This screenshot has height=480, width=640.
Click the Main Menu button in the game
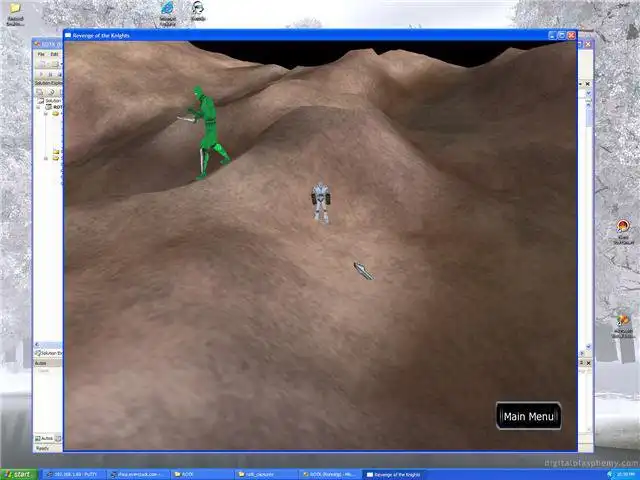(529, 416)
